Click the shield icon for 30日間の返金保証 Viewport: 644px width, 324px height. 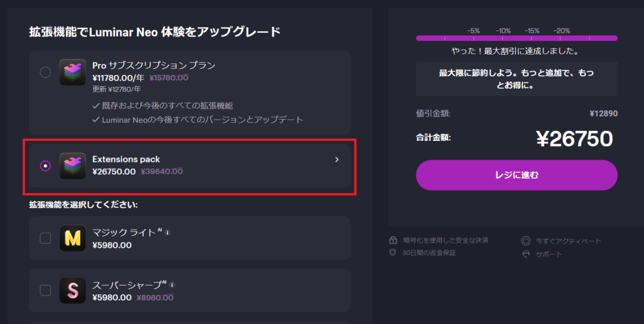click(x=392, y=252)
